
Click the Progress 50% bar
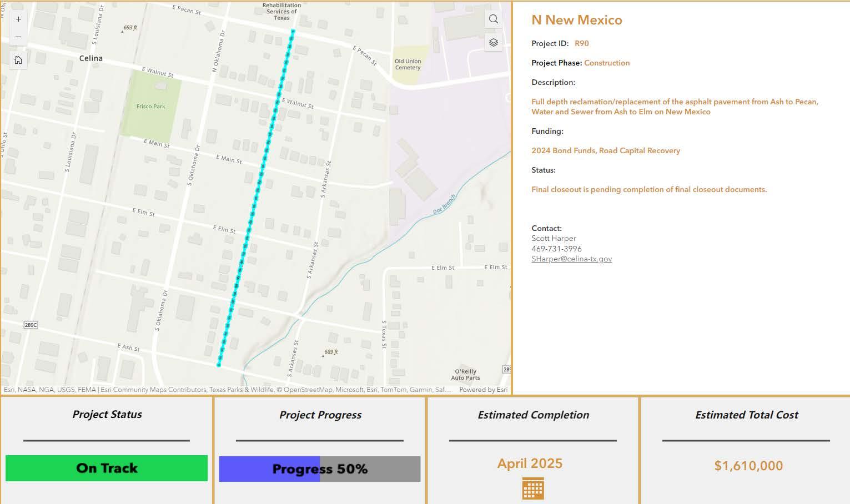pyautogui.click(x=320, y=469)
